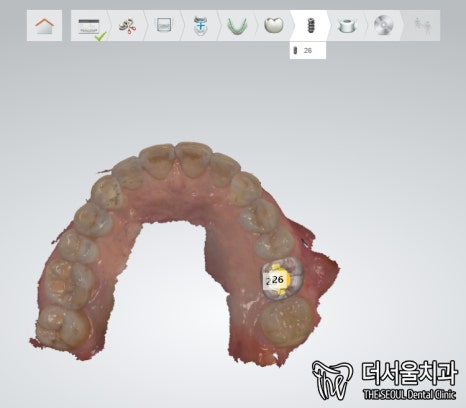Image resolution: width=466 pixels, height=408 pixels.
Task: Click the premolar in front of tooth 26
Action: pyautogui.click(x=274, y=244)
